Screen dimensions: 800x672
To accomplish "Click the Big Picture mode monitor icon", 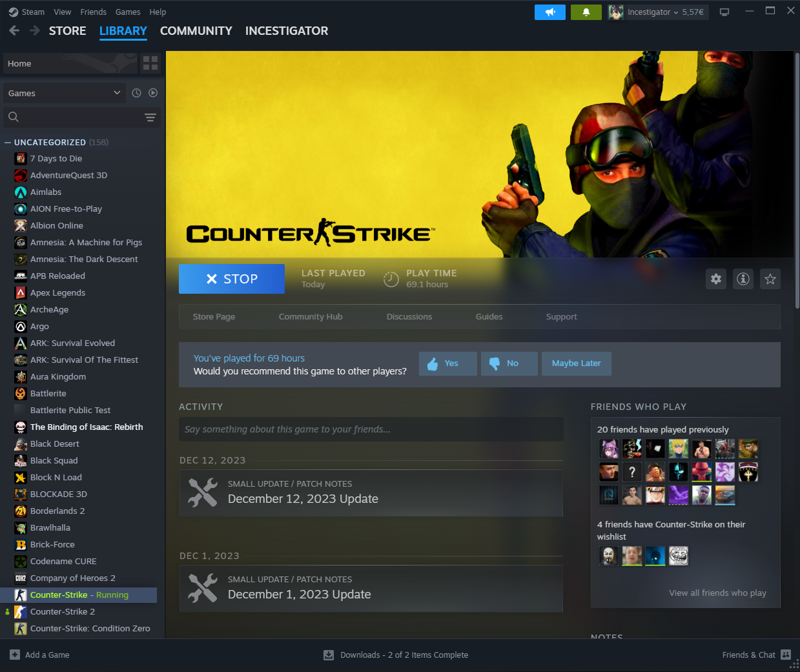I will pyautogui.click(x=724, y=12).
